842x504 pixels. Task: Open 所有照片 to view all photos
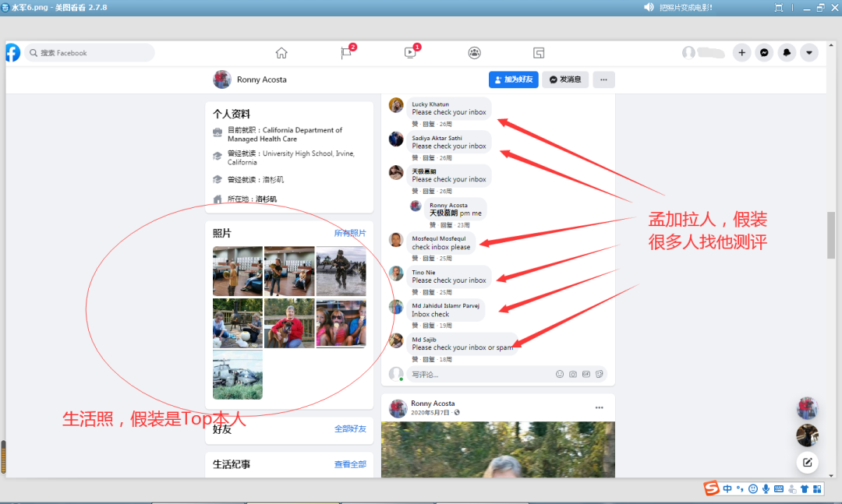pos(350,233)
